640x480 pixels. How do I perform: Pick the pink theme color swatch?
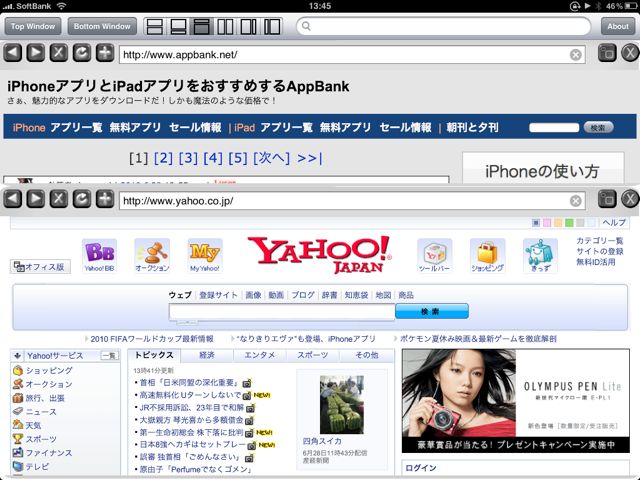[547, 222]
